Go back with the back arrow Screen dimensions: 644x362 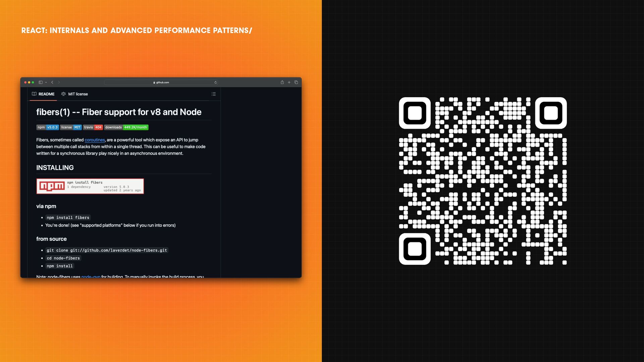(52, 82)
